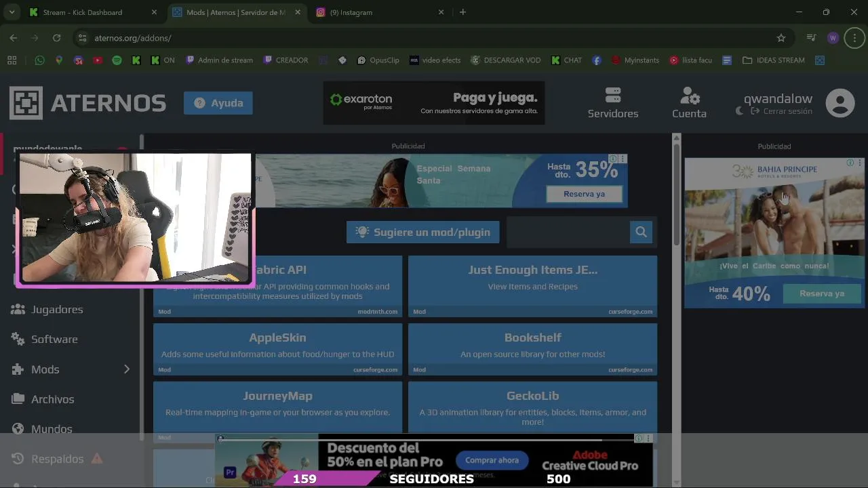This screenshot has height=488, width=868.
Task: Open Respaldos in the sidebar
Action: (57, 459)
